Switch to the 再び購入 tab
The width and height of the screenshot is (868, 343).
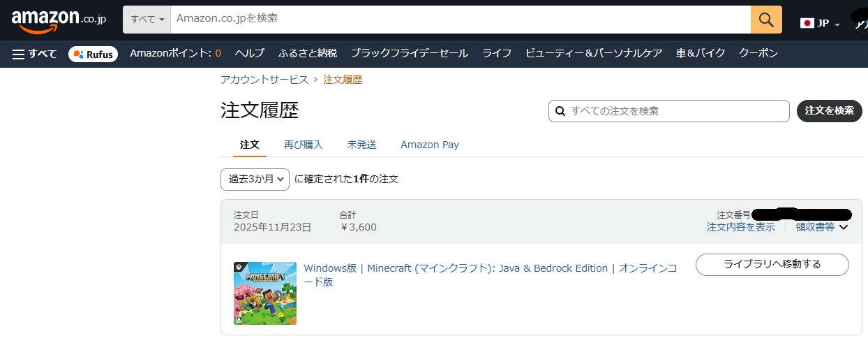(303, 145)
